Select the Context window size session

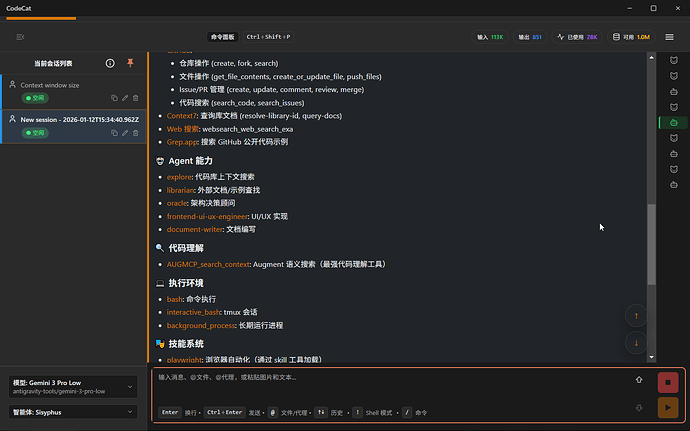pyautogui.click(x=73, y=92)
